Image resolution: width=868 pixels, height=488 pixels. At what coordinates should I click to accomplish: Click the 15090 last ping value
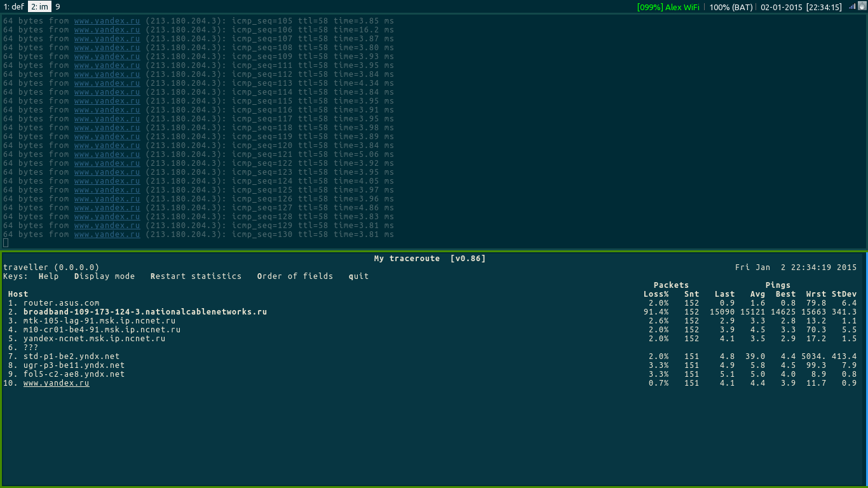tap(722, 312)
